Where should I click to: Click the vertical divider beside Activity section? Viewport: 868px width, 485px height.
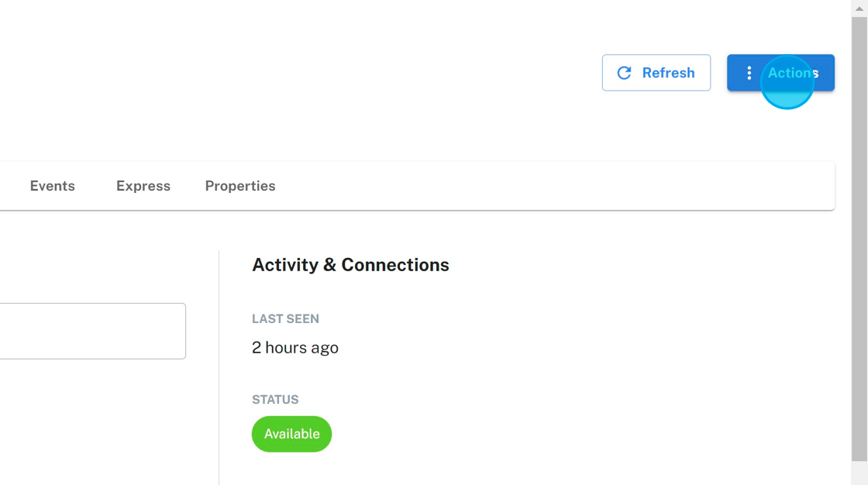(219, 364)
